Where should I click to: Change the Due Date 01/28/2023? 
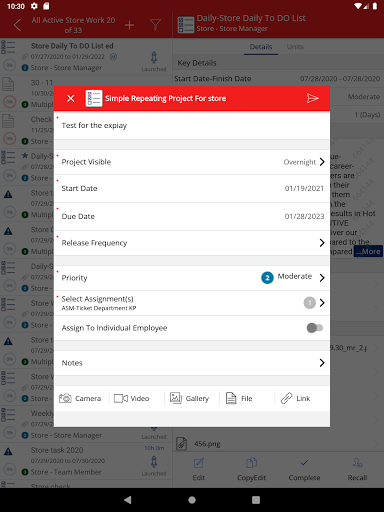coord(192,216)
